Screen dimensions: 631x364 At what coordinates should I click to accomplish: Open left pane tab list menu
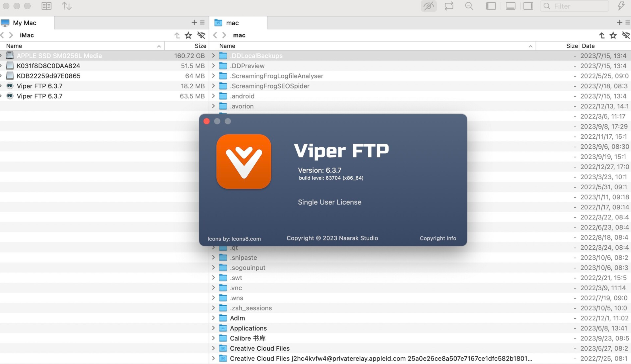click(x=202, y=22)
